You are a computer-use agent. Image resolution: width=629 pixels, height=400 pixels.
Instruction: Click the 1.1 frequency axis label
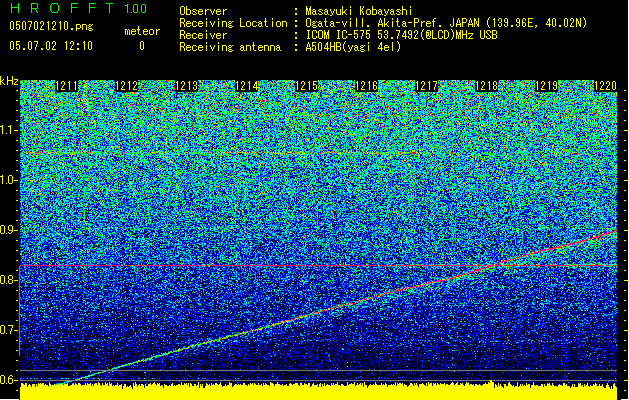coord(9,131)
